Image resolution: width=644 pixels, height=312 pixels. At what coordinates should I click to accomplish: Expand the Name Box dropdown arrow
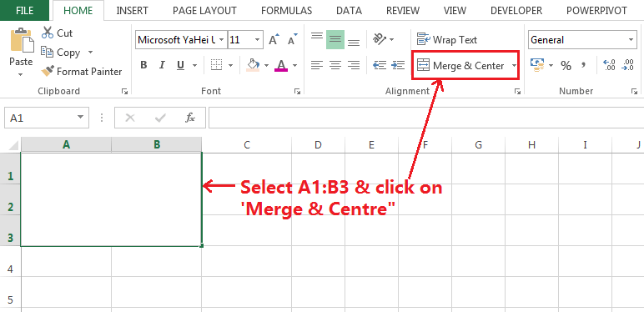[x=80, y=118]
